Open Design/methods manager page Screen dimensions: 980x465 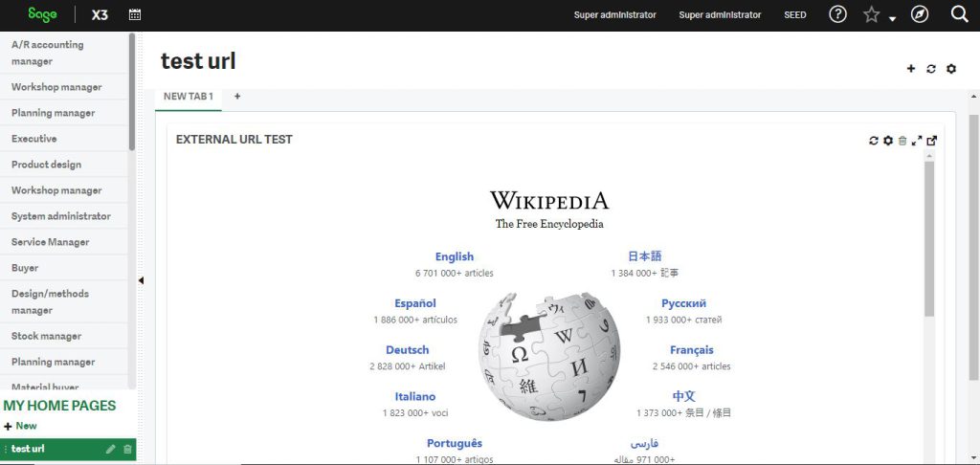pyautogui.click(x=64, y=302)
